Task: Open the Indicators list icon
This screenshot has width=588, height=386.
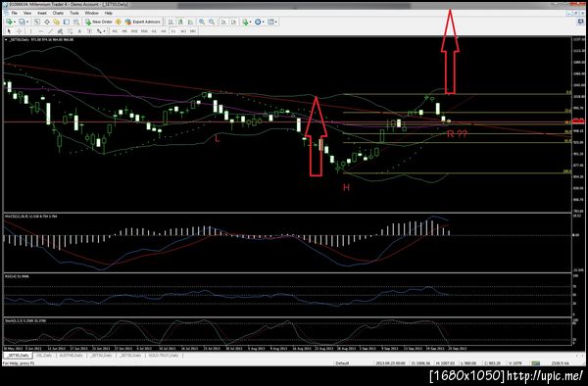Action: click(245, 22)
